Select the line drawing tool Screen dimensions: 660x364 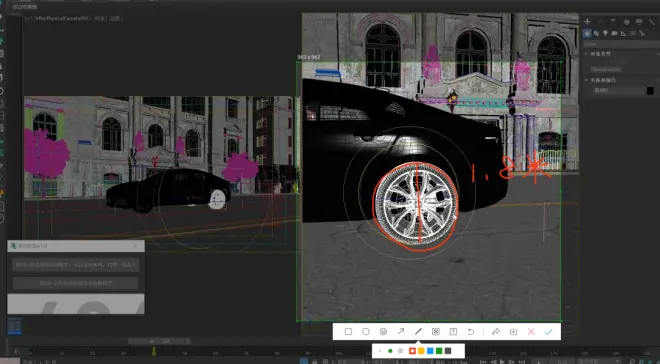pyautogui.click(x=418, y=332)
